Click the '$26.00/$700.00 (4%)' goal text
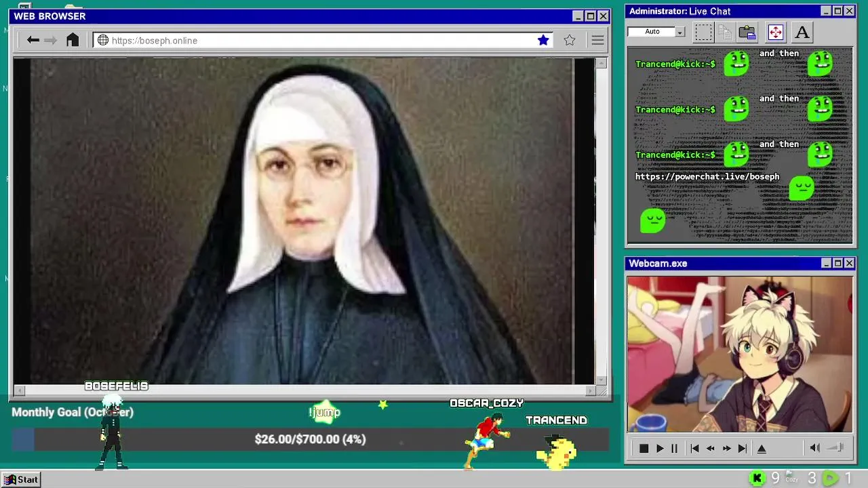Image resolution: width=868 pixels, height=488 pixels. (x=311, y=439)
